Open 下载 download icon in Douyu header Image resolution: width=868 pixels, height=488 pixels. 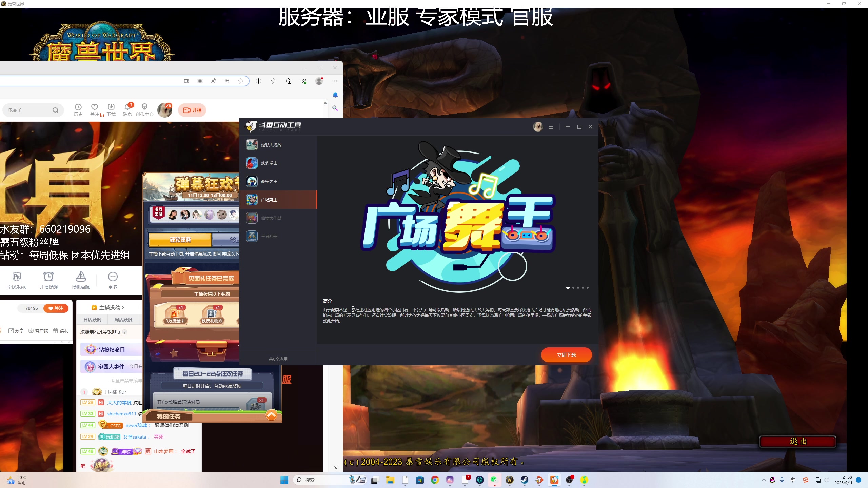click(x=111, y=110)
